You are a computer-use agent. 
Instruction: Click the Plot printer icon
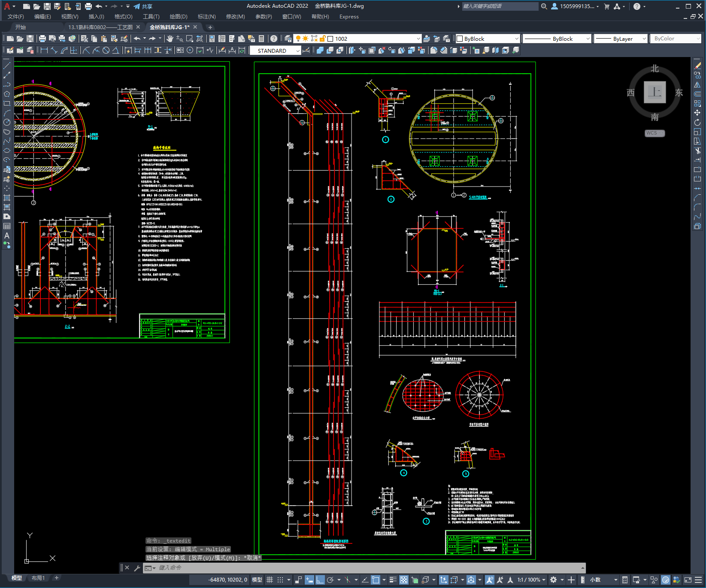point(42,39)
